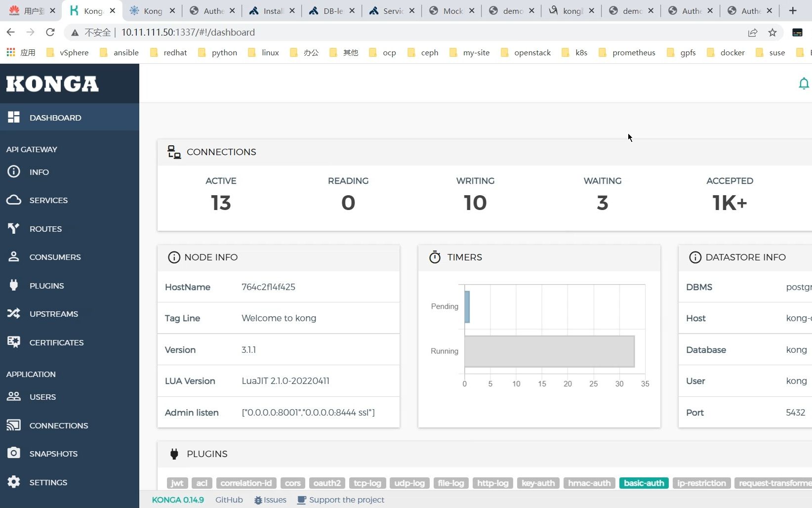Switch to the second Kong browser tab
812x508 pixels.
coord(152,11)
